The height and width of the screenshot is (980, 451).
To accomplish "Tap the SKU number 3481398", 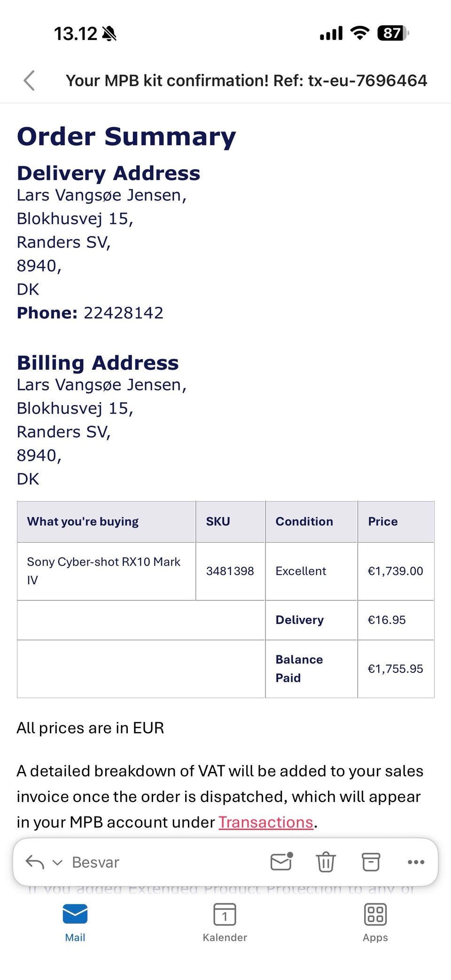I will click(230, 571).
